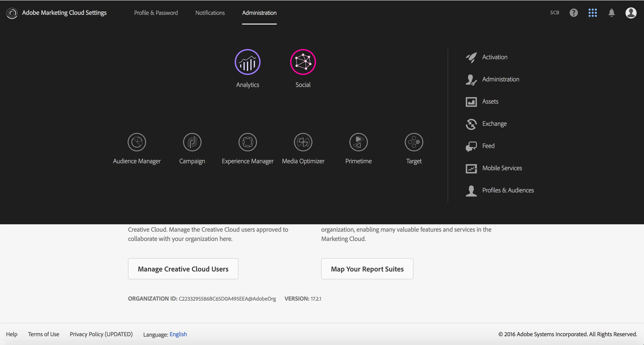Go to the Exchange service
This screenshot has height=345, width=644.
pyautogui.click(x=494, y=124)
